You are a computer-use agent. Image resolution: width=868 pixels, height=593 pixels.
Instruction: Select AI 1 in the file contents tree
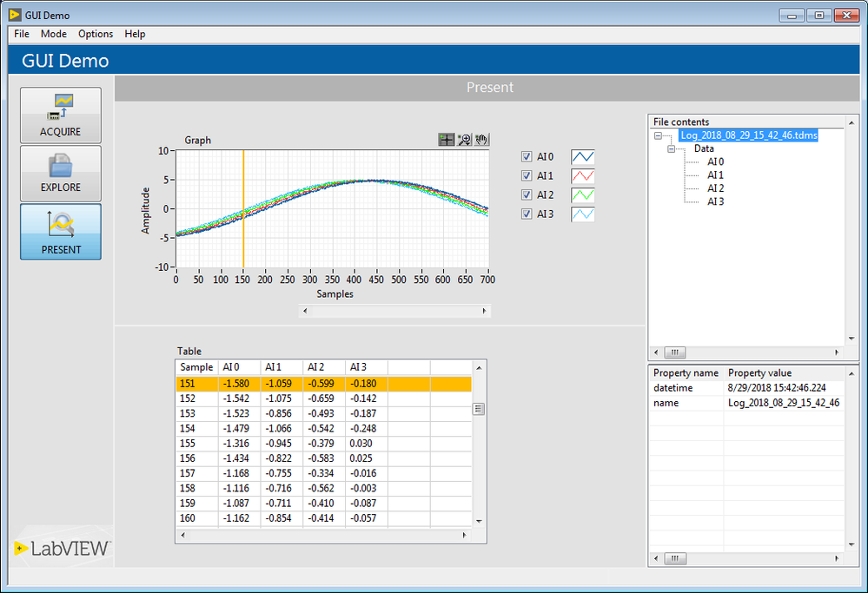coord(715,175)
